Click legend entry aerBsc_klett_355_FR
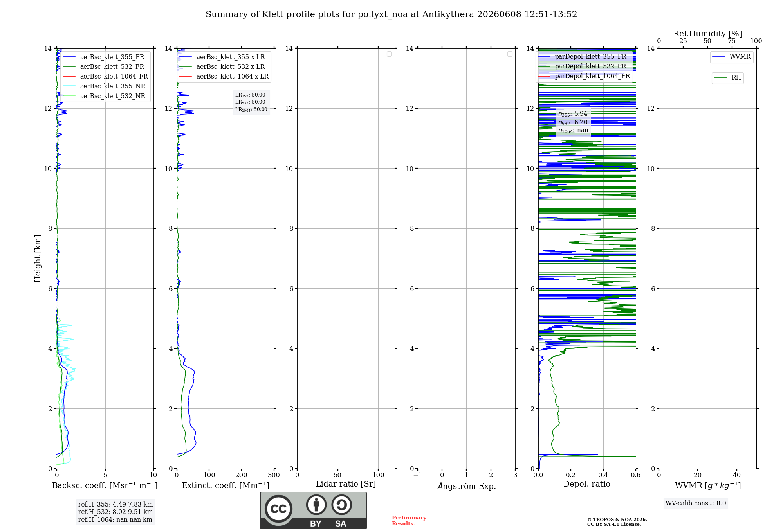Viewport: 783px width, 532px height. coord(104,57)
